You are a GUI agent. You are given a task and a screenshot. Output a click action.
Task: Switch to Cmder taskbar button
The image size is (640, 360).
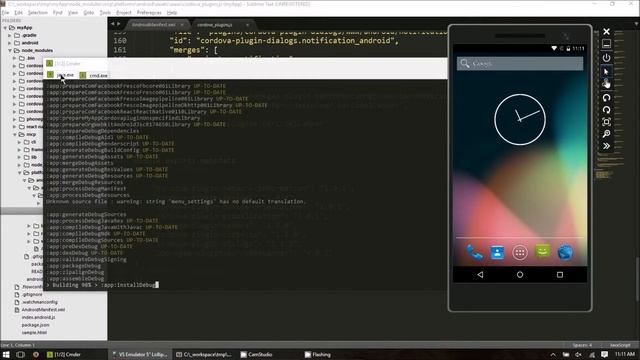[x=64, y=354]
